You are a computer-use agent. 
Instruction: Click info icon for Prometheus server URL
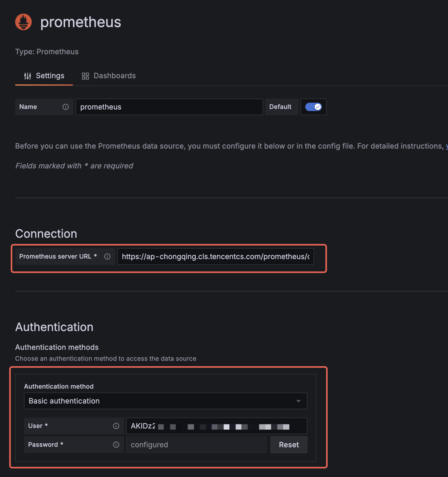(x=107, y=256)
